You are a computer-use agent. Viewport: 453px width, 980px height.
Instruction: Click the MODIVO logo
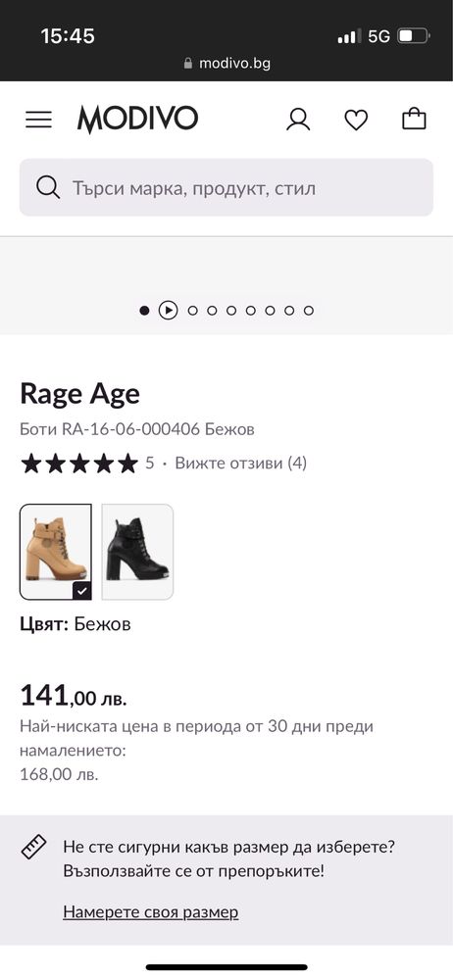click(x=137, y=119)
